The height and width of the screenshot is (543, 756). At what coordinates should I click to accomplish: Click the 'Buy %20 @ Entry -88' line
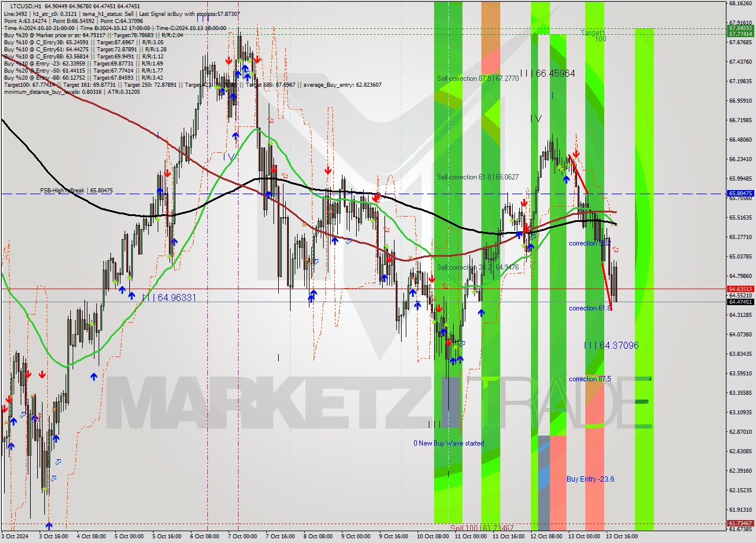click(83, 77)
